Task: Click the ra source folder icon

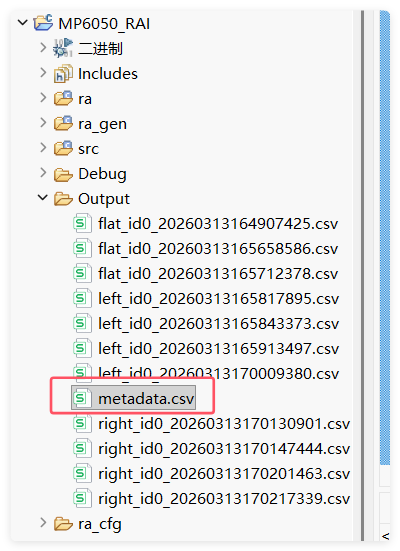Action: (63, 98)
